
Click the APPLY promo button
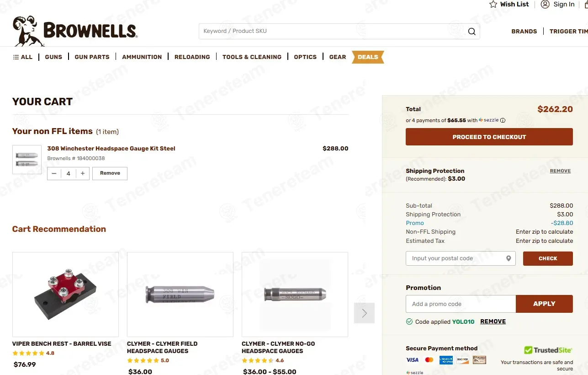point(544,304)
